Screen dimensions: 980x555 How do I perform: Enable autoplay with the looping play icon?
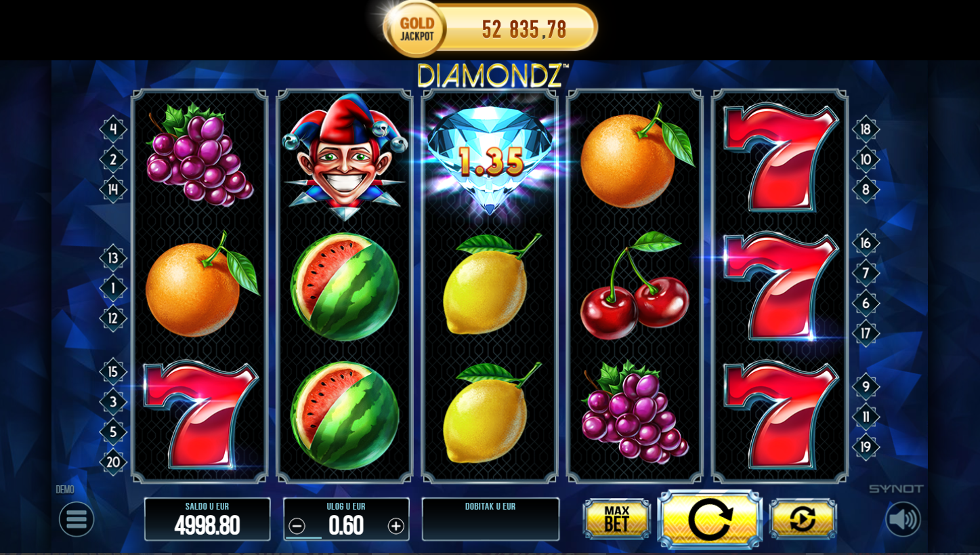point(803,520)
